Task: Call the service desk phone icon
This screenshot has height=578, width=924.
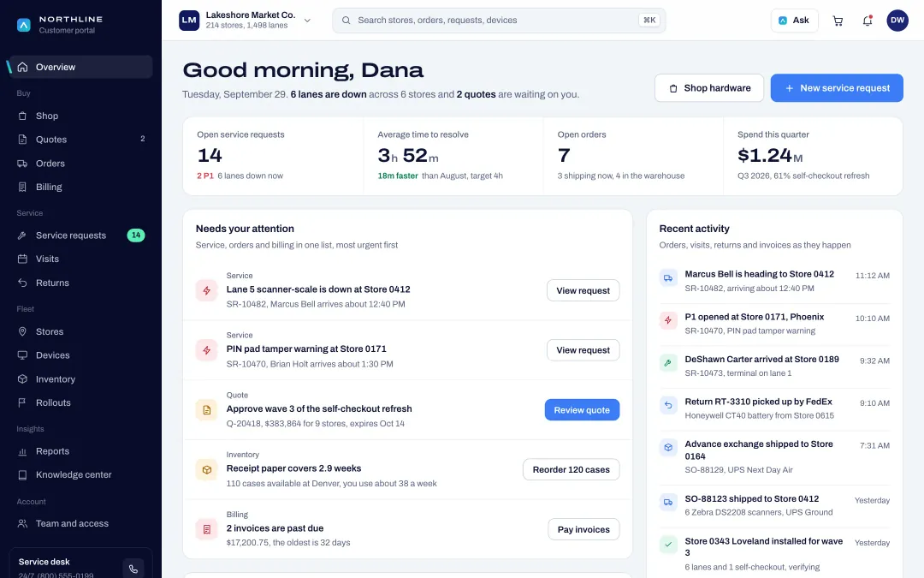Action: click(x=133, y=569)
